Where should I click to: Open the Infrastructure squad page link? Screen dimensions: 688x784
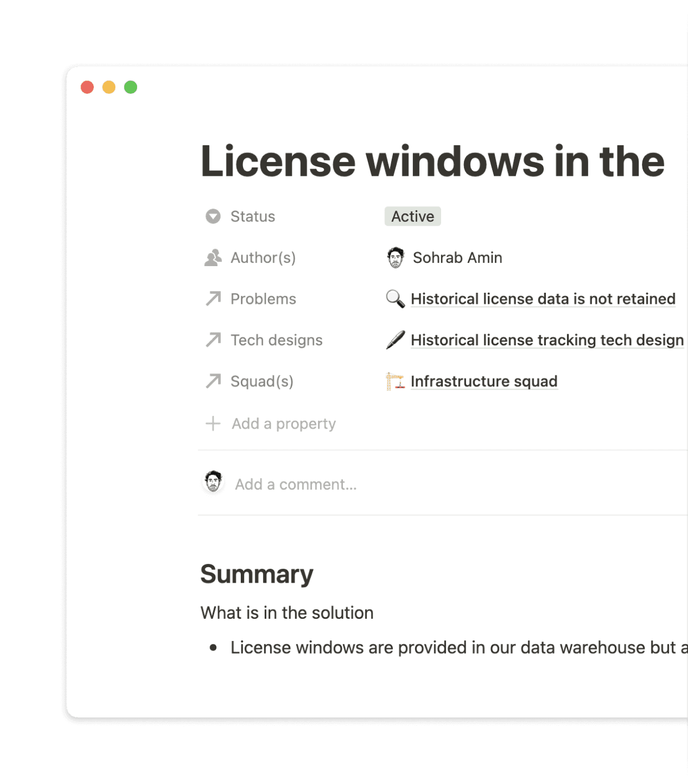click(x=484, y=381)
